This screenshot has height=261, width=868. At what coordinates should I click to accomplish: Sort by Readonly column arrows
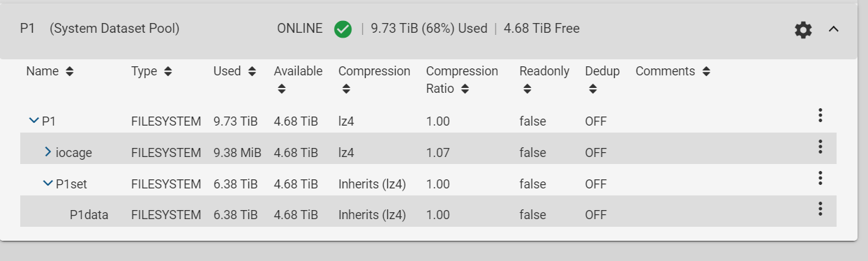(527, 89)
